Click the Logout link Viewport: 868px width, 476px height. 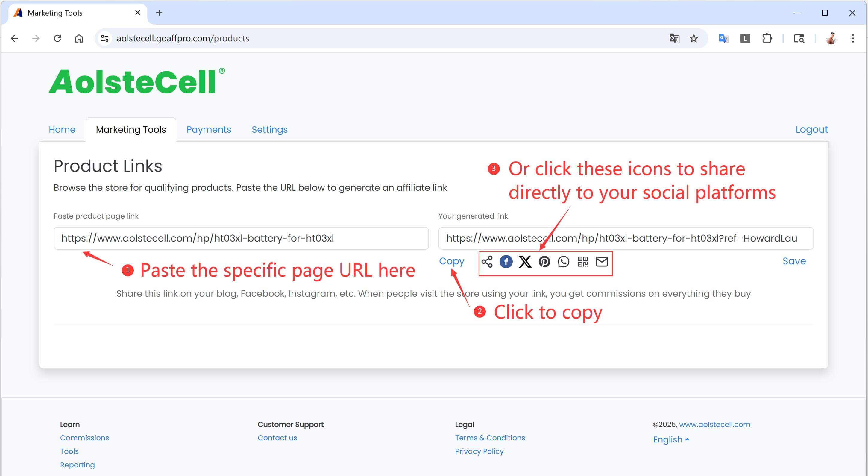coord(811,129)
